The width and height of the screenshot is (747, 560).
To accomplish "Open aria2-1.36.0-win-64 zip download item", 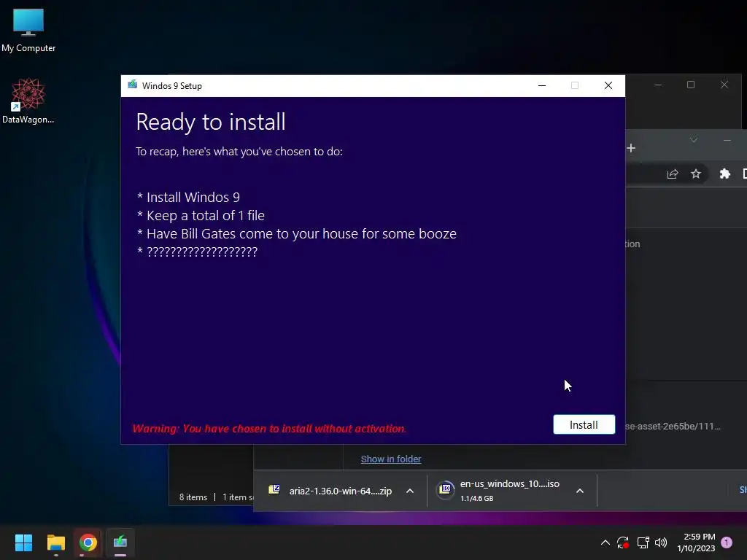I will point(340,491).
